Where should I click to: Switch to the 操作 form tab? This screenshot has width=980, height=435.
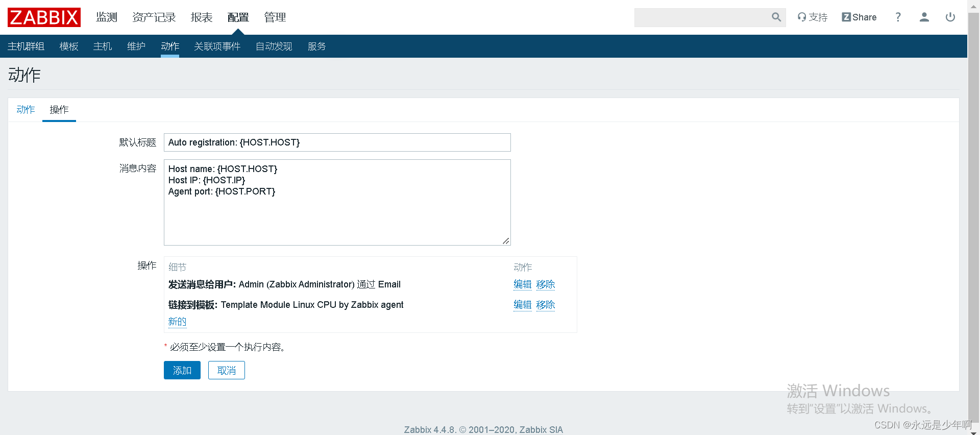pyautogui.click(x=59, y=110)
